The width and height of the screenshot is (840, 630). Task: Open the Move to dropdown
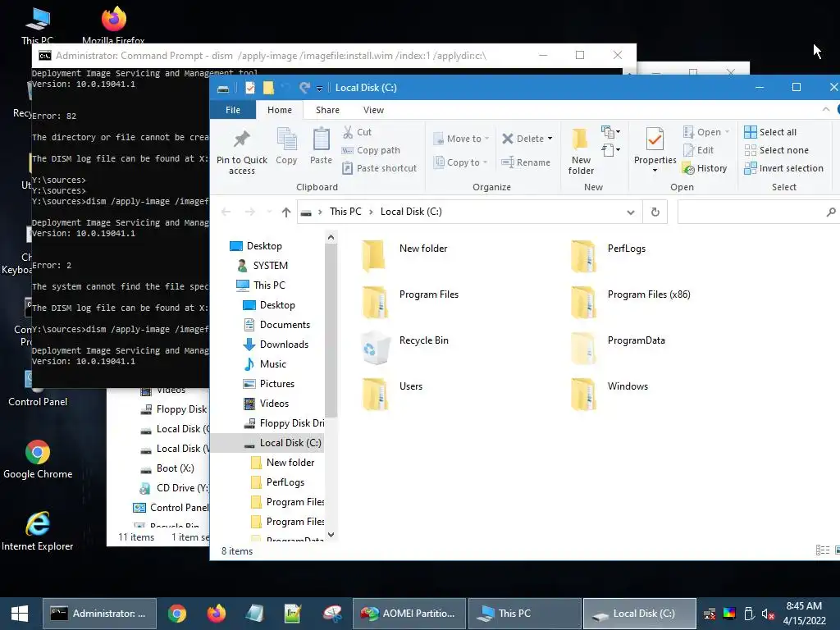tap(461, 139)
